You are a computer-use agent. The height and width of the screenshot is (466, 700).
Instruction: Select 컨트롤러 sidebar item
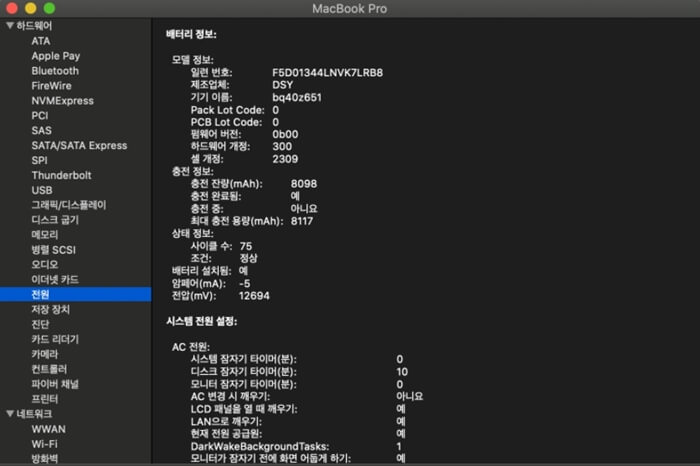(x=49, y=369)
